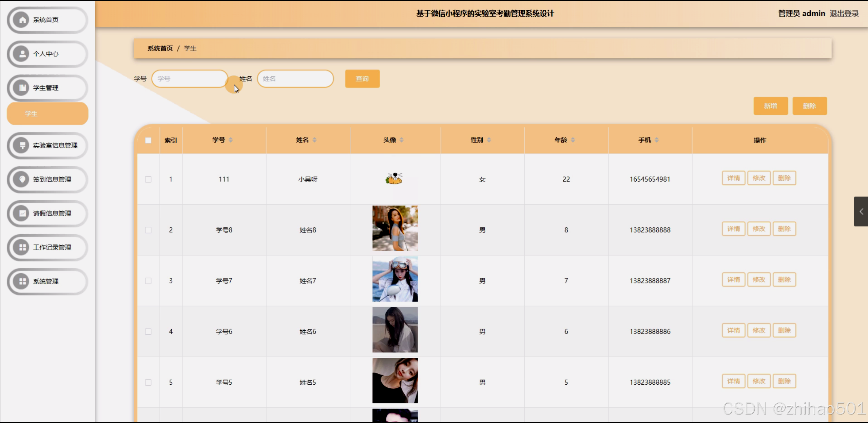The height and width of the screenshot is (423, 868).
Task: Go to 系统首页 in the breadcrumb
Action: (x=160, y=49)
